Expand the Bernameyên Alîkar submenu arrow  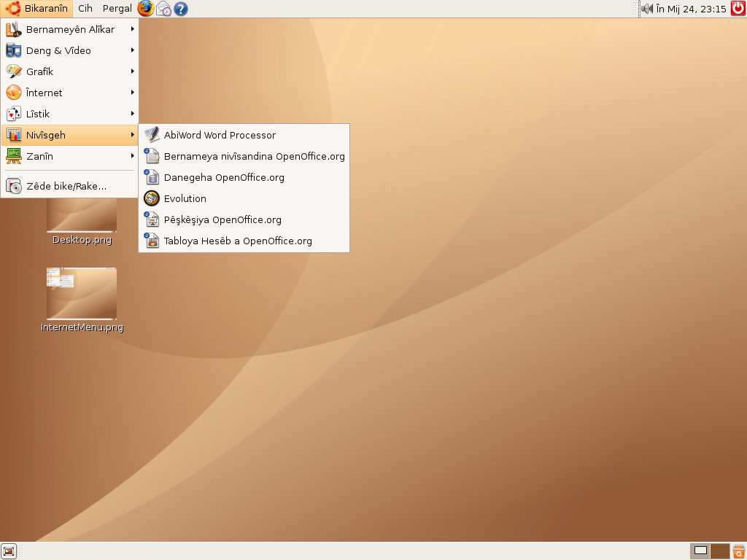(x=133, y=29)
